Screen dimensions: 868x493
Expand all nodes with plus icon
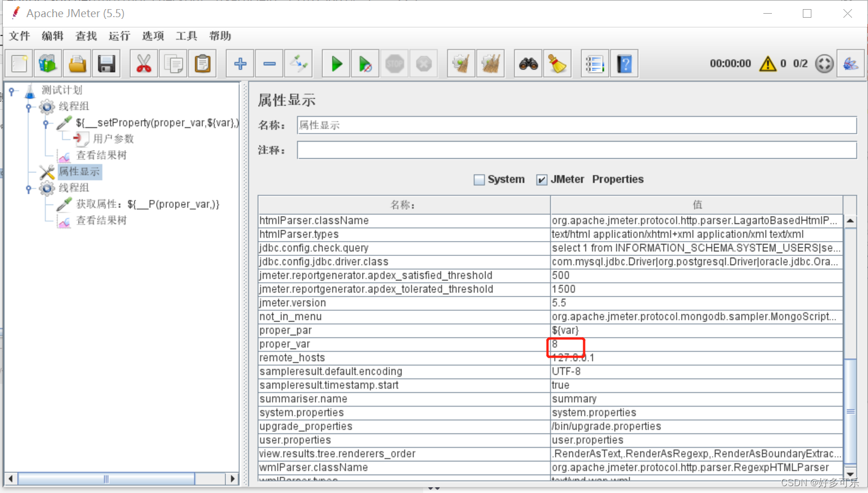point(240,63)
